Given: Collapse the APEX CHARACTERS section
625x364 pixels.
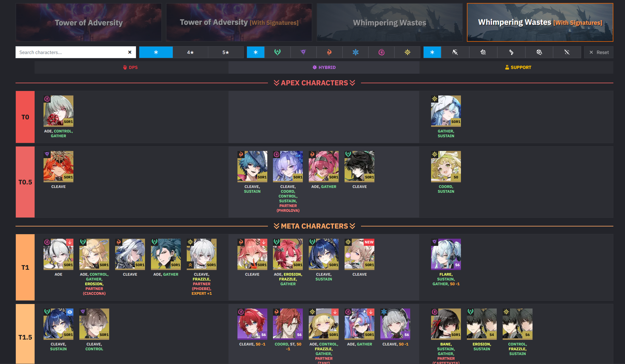Looking at the screenshot, I should pyautogui.click(x=314, y=83).
